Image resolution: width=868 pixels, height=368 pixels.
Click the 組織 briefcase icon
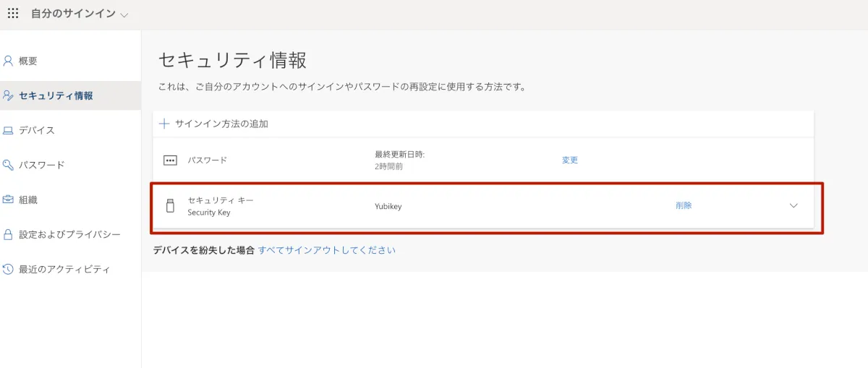point(8,200)
